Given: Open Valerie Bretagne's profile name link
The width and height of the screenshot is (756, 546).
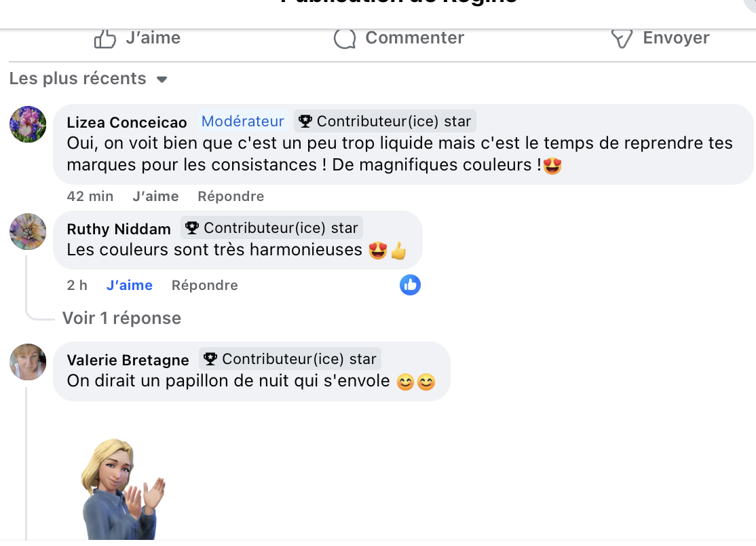Looking at the screenshot, I should coord(128,360).
